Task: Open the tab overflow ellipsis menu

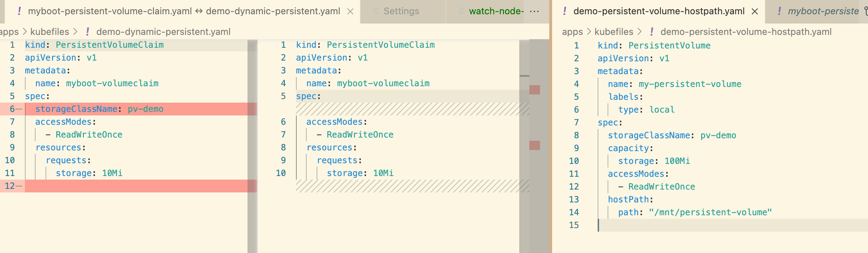Action: 534,11
